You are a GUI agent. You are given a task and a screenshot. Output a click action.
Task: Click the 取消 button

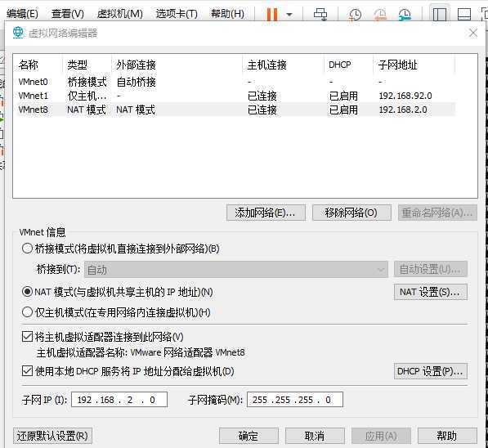pyautogui.click(x=315, y=436)
